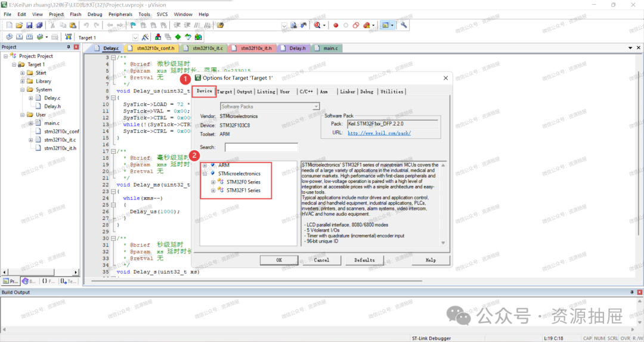Expand the Library folder in Project tree

coord(22,81)
